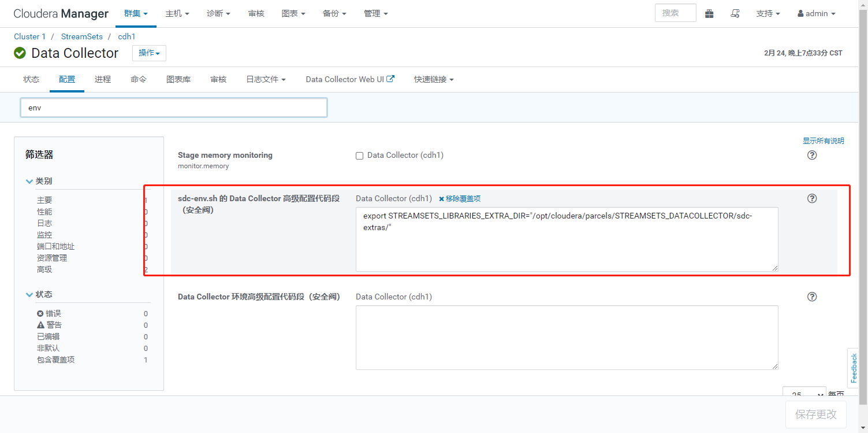This screenshot has height=433, width=868.
Task: Switch to the 审核 tab under Data Collector
Action: tap(218, 79)
